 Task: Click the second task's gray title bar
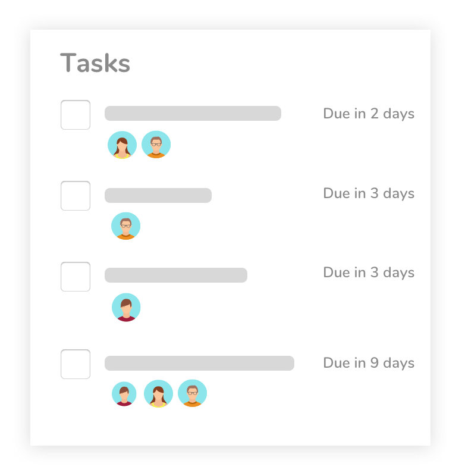[158, 195]
